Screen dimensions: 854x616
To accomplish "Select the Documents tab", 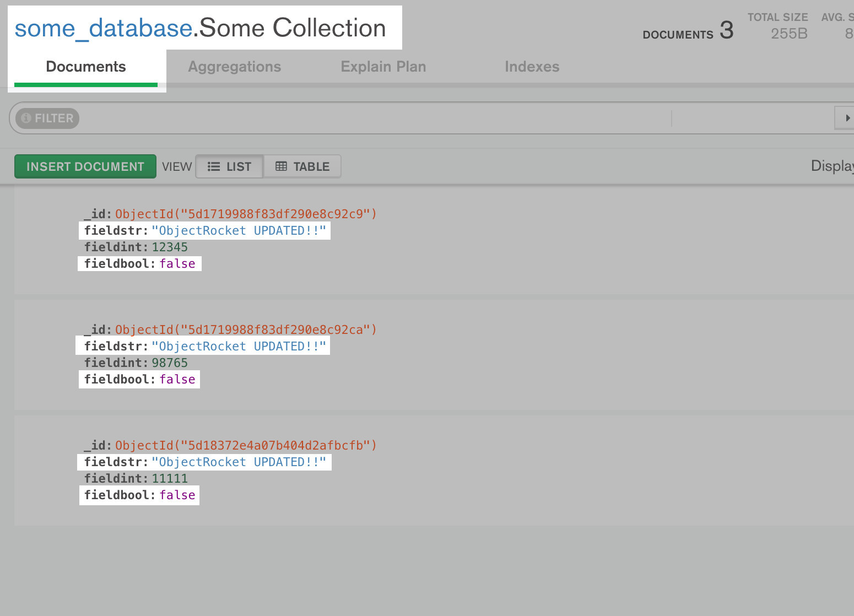I will 85,67.
